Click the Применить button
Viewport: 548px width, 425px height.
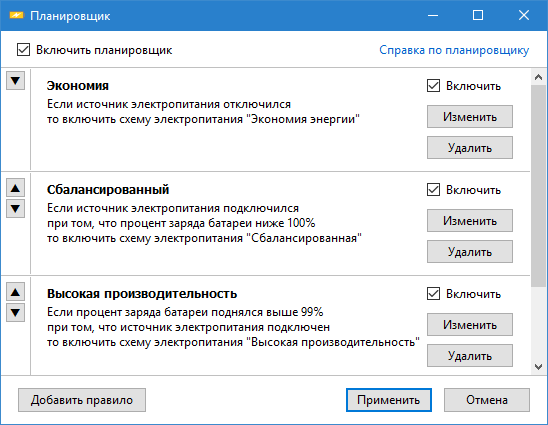point(389,400)
